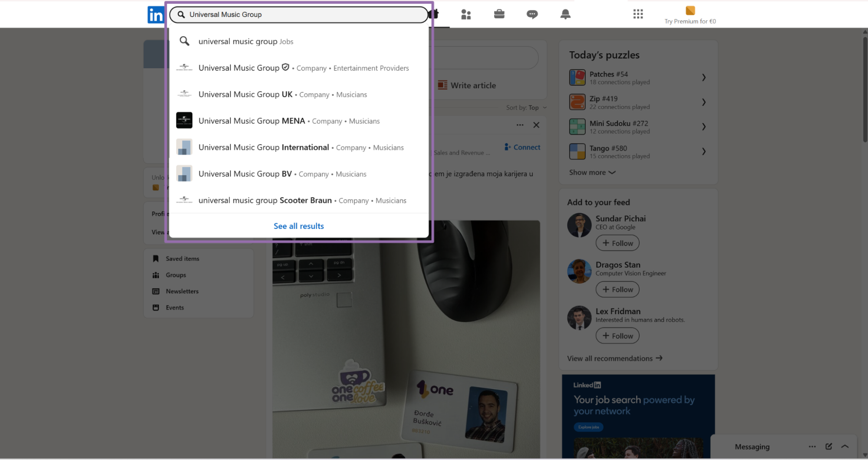Click the Mini Sudoku puzzle icon
The image size is (868, 460).
[x=578, y=127]
